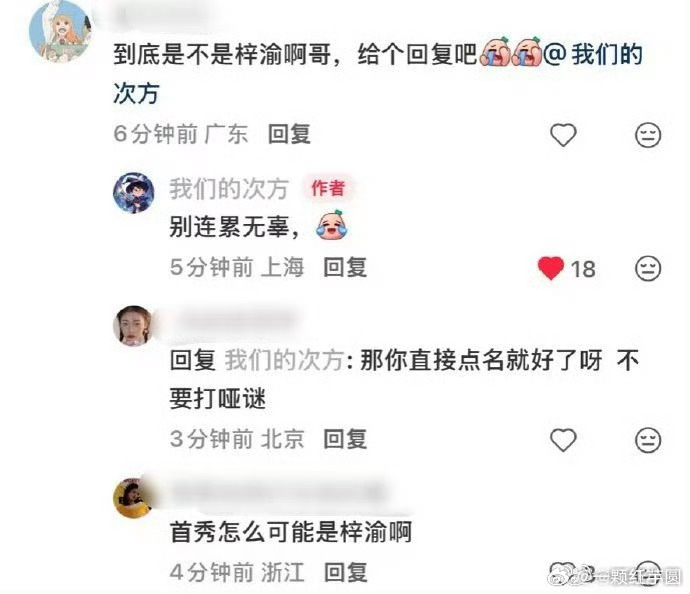Open the Zhejiang commenter's yellow avatar
The height and width of the screenshot is (594, 690).
(x=134, y=498)
